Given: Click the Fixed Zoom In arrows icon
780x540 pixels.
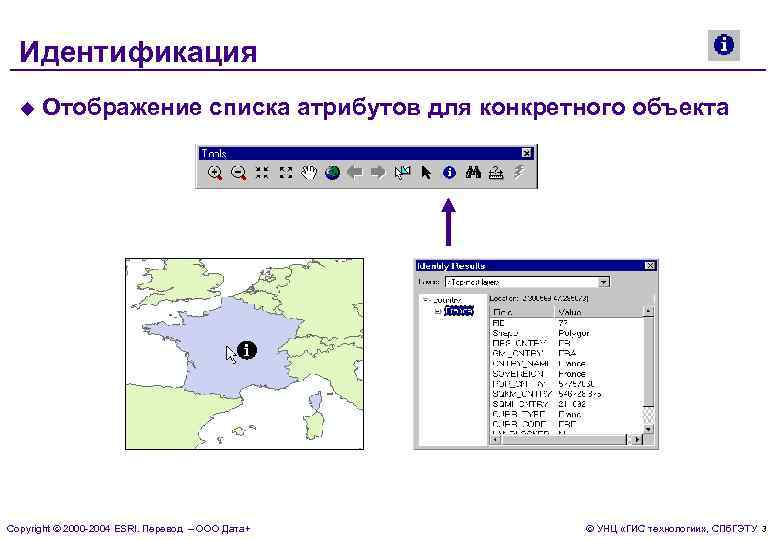Looking at the screenshot, I should 262,173.
